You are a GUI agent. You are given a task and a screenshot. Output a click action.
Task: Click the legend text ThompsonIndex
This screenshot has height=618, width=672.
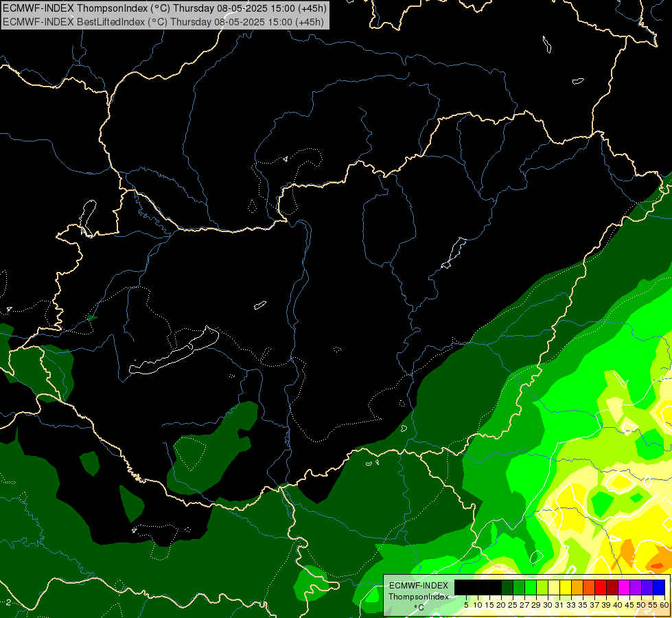418,597
